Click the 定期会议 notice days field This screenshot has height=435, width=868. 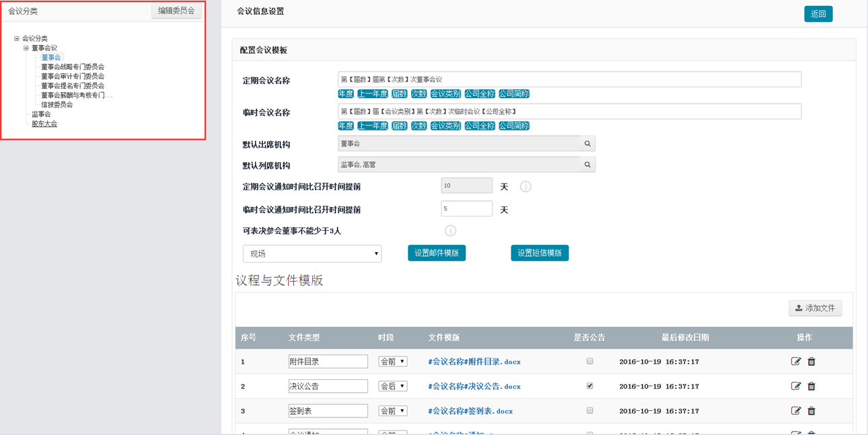pyautogui.click(x=467, y=186)
